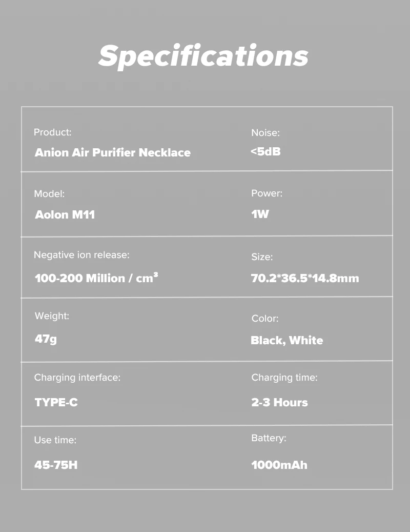The image size is (410, 532).
Task: Select 100-200 Million / cm³ value
Action: (96, 278)
